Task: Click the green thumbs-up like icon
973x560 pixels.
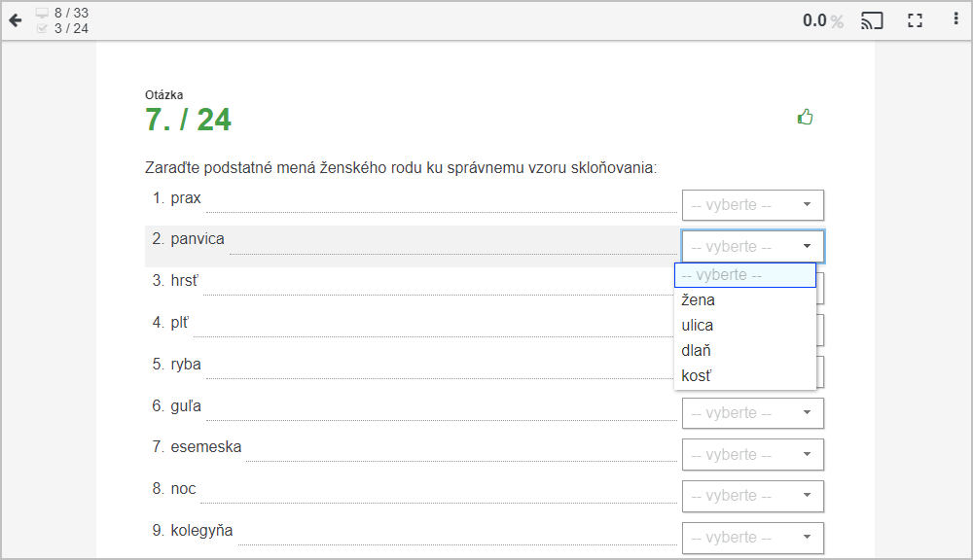Action: point(805,117)
